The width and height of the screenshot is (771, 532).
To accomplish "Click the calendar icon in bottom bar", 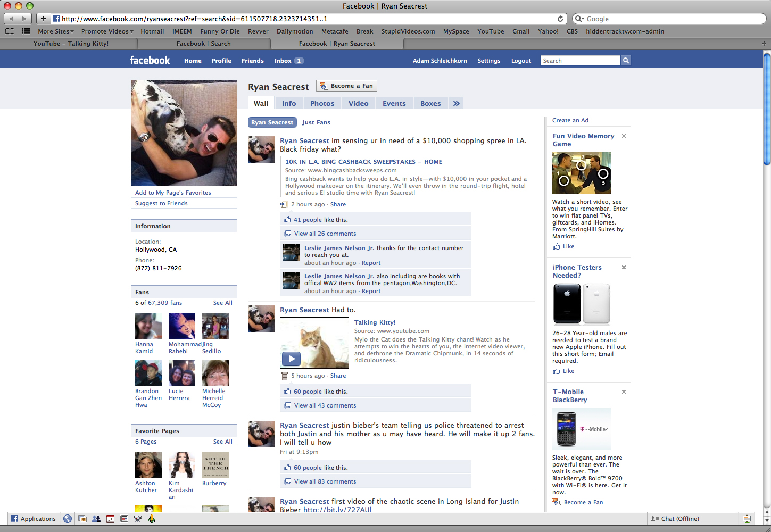I will 110,519.
